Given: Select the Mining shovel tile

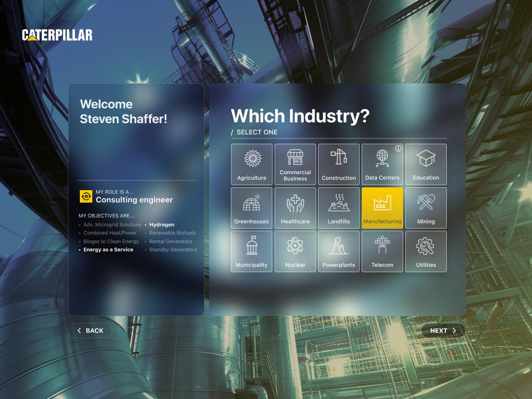Looking at the screenshot, I should (x=426, y=208).
